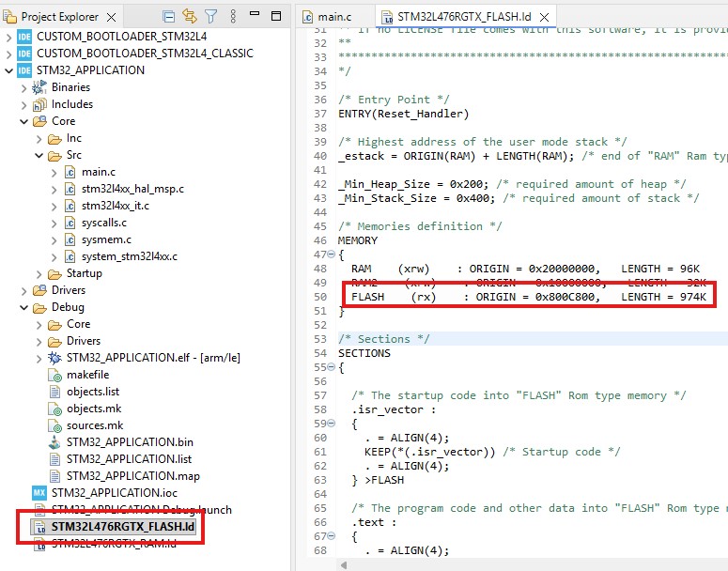Expand STM32_APPLICATION.elf entry
The width and height of the screenshot is (728, 571).
39,359
